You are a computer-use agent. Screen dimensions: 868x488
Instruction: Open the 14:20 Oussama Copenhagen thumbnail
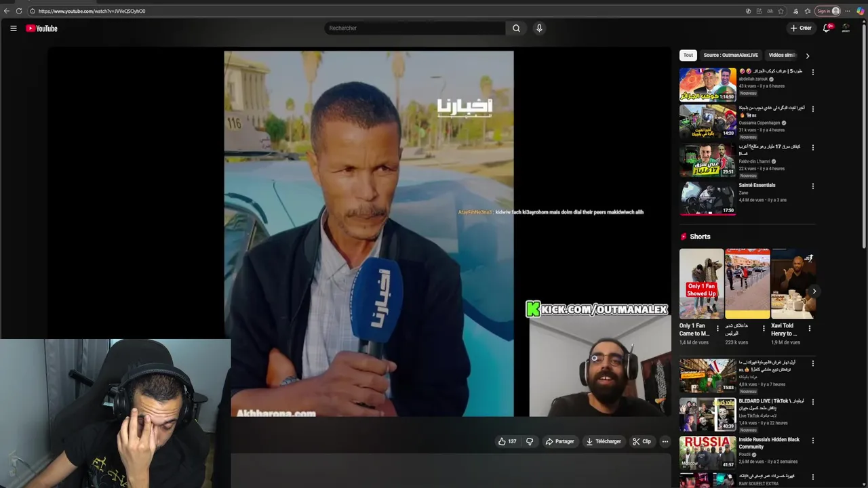tap(708, 121)
